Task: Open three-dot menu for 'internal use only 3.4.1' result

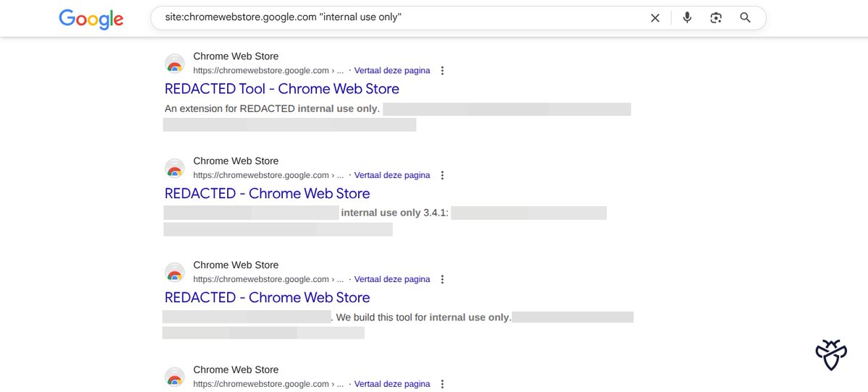Action: pos(443,175)
